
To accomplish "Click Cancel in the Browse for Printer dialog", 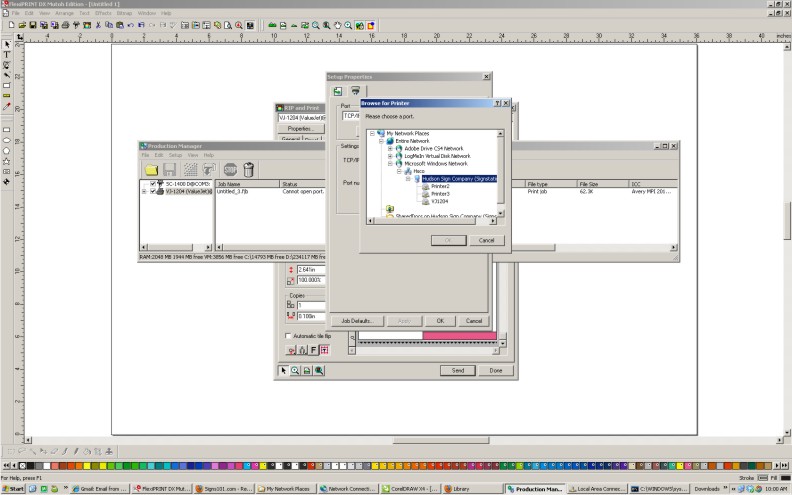I will (x=486, y=240).
